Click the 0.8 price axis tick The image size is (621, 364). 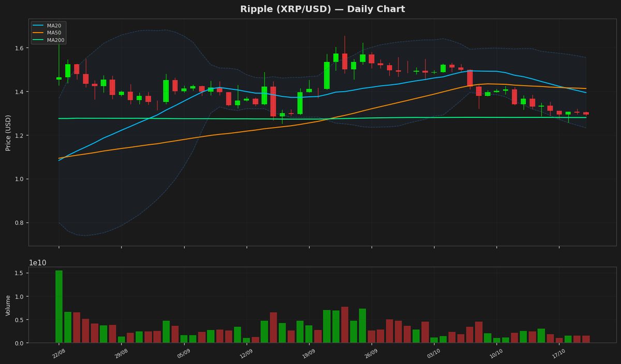[x=20, y=223]
